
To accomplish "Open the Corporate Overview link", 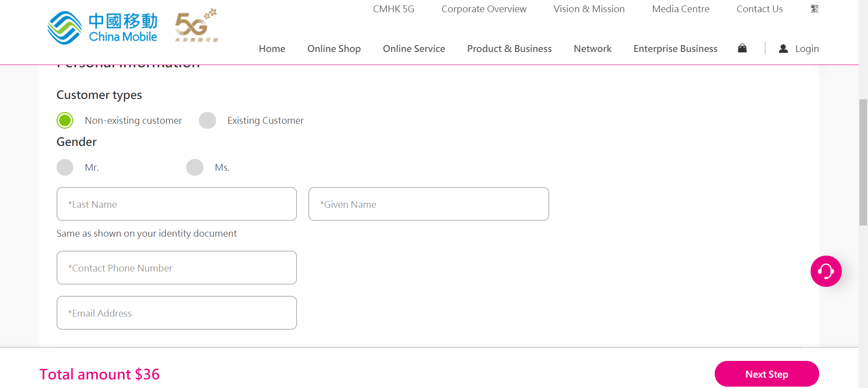I will (484, 9).
